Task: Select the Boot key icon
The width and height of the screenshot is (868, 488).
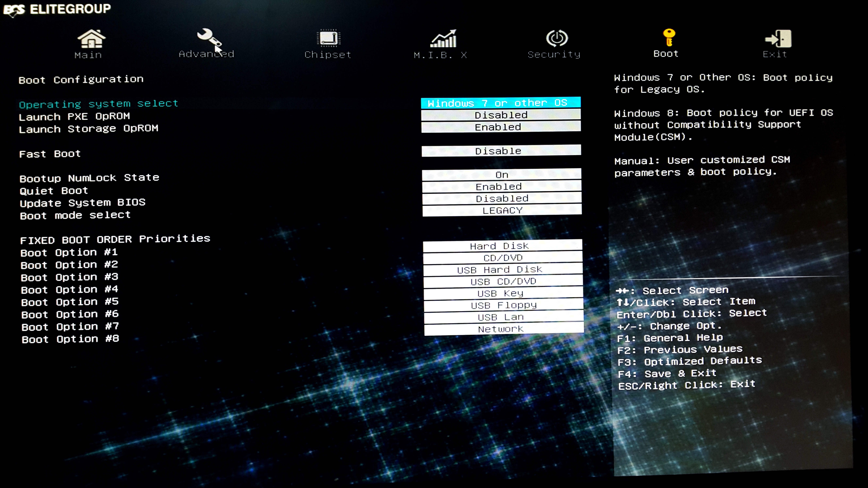Action: [x=669, y=37]
